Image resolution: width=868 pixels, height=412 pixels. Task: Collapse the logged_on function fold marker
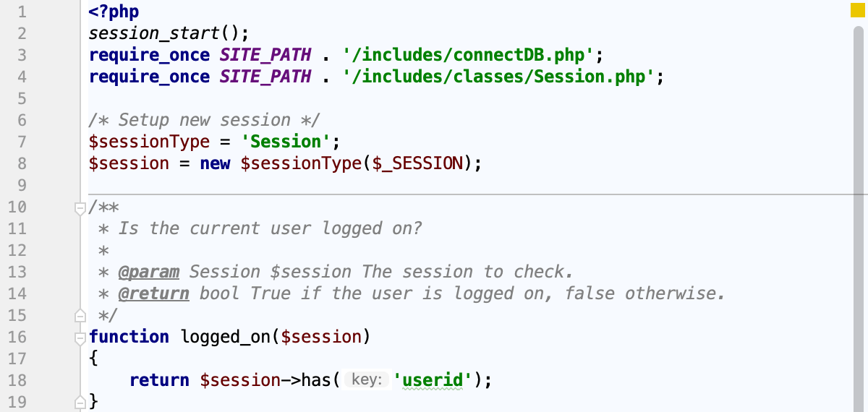coord(80,338)
